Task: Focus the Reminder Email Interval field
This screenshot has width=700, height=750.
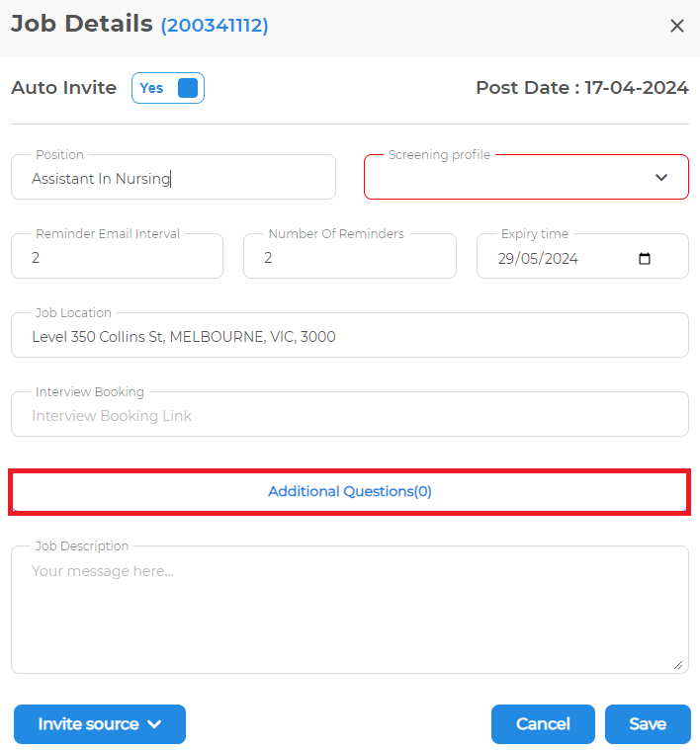Action: pos(118,256)
